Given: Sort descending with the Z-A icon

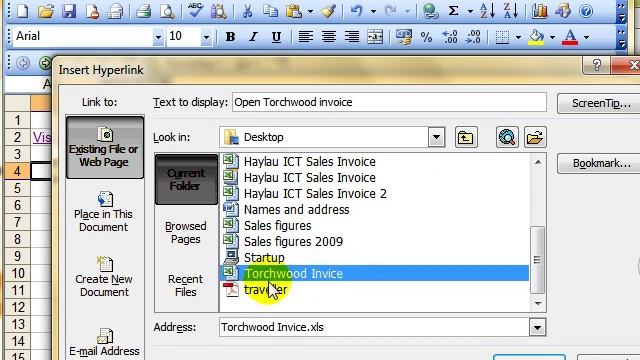Looking at the screenshot, I should tap(510, 11).
